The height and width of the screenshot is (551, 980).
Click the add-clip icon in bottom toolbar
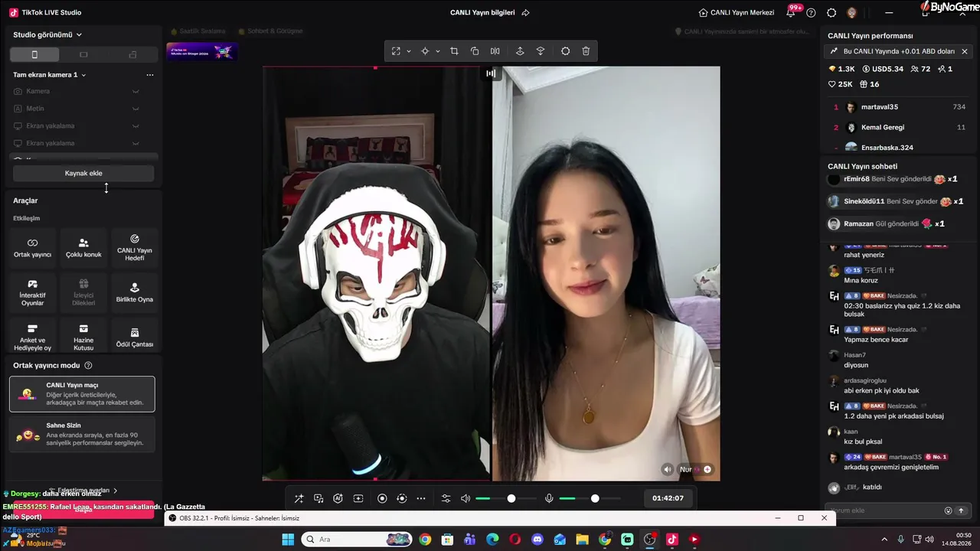point(358,498)
